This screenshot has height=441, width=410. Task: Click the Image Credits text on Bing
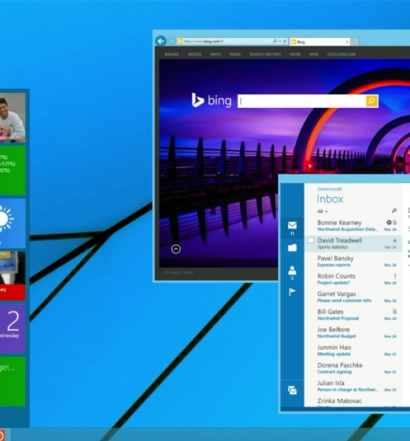tap(179, 272)
